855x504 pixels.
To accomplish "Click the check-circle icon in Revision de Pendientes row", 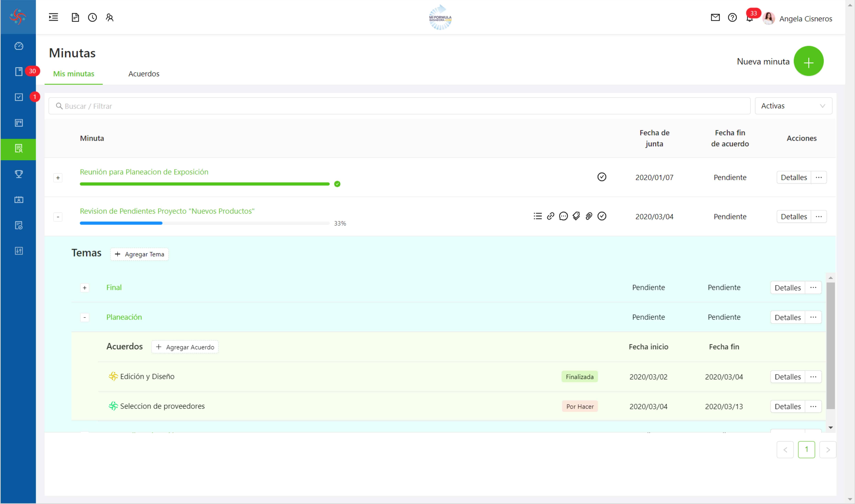I will coord(602,216).
